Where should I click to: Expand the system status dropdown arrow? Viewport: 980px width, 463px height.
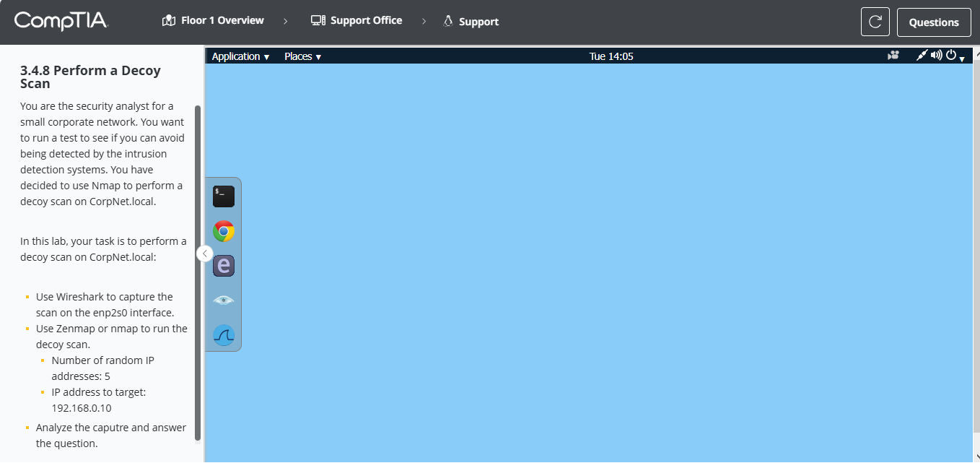(x=962, y=58)
